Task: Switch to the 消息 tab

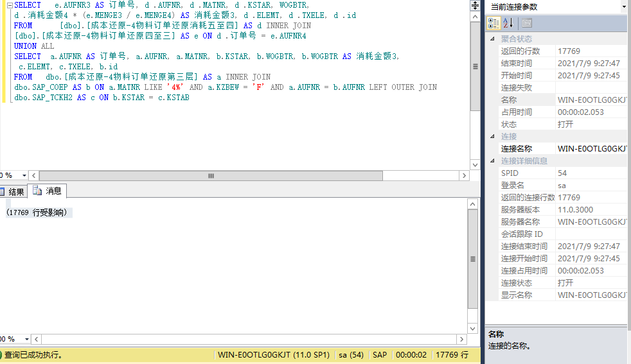Action: pyautogui.click(x=47, y=191)
